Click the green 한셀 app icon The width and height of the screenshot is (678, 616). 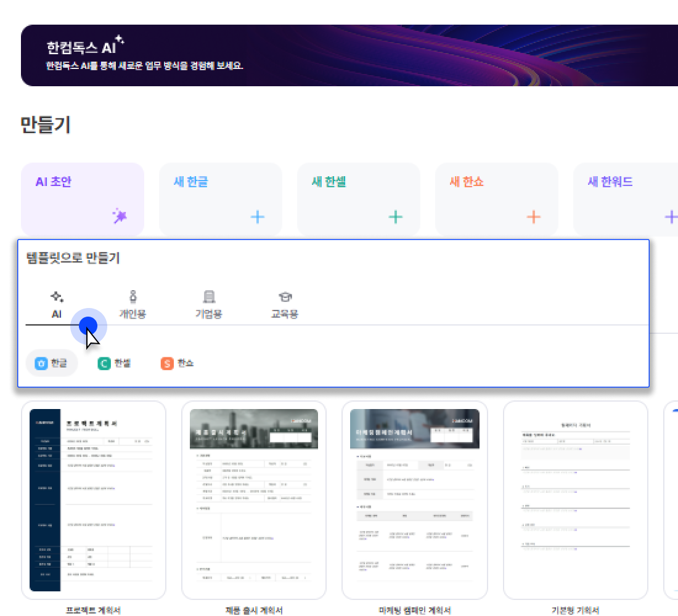coord(104,363)
